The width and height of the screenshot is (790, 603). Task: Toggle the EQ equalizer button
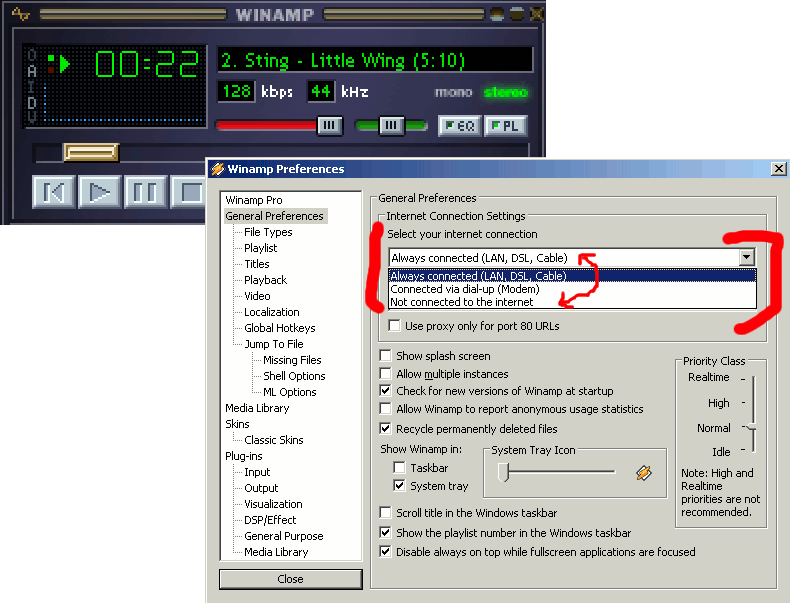coord(460,126)
